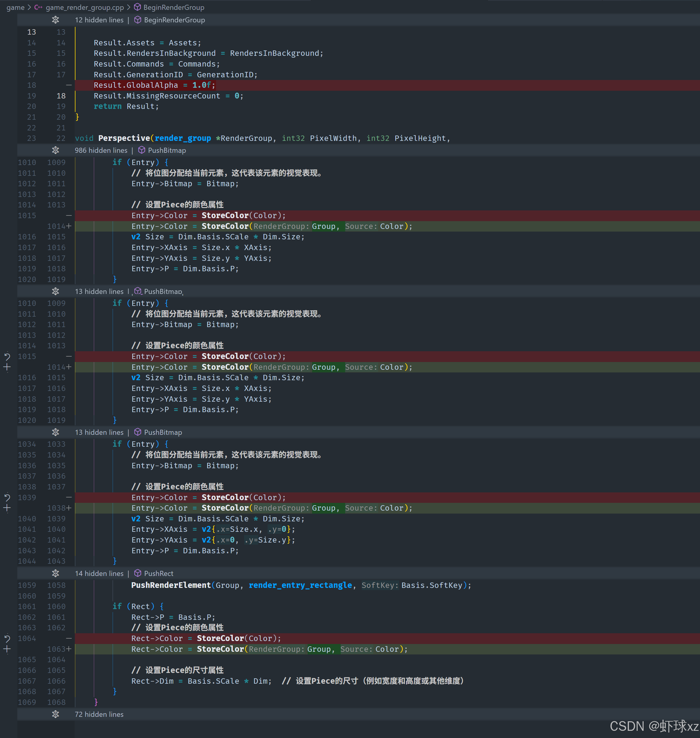Screen dimensions: 700x738
Task: Revert the change at line 1039
Action: coord(7,497)
